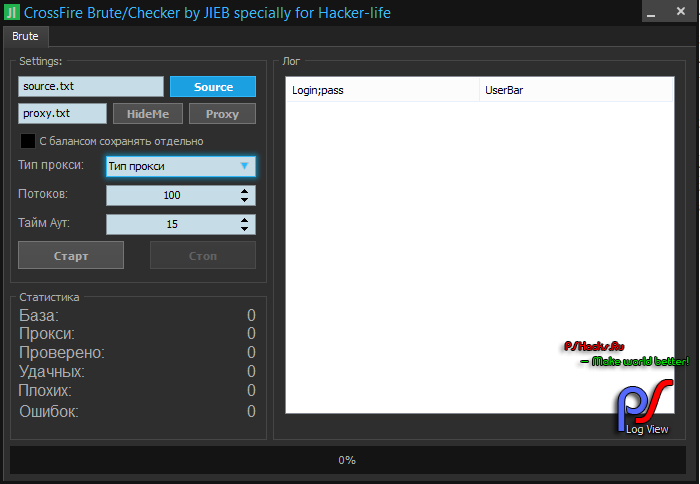Click the proxy.txt input field
The height and width of the screenshot is (484, 700).
[62, 113]
